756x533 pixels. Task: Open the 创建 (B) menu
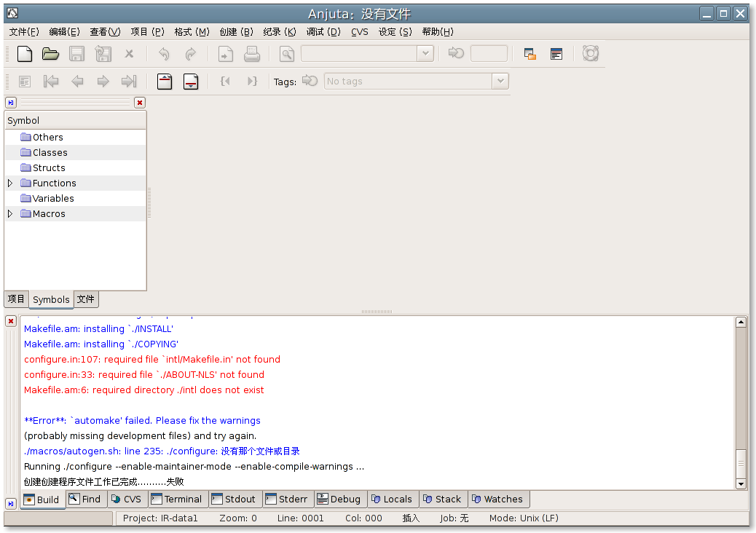coord(236,32)
